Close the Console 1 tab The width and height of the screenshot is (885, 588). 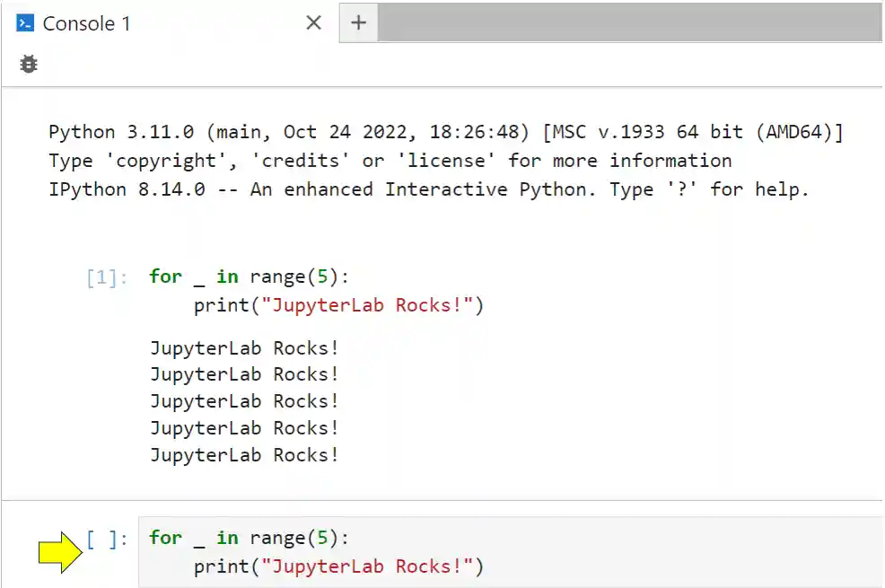click(313, 23)
